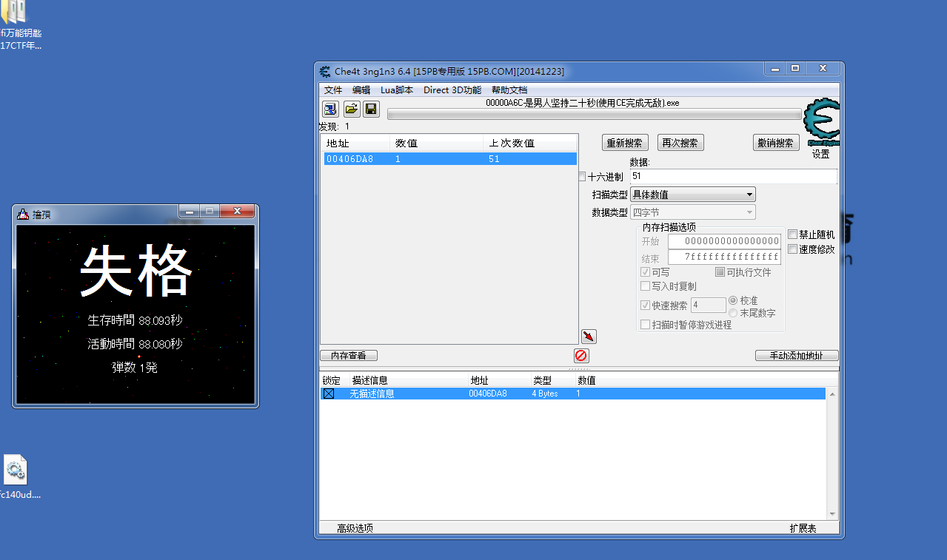The height and width of the screenshot is (560, 947).
Task: Click the start address (开始) field
Action: 724,241
